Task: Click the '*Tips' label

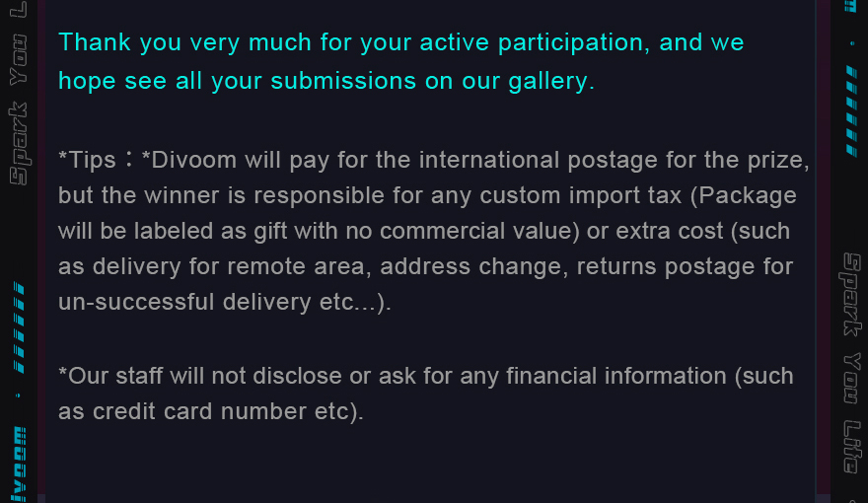Action: (x=88, y=160)
